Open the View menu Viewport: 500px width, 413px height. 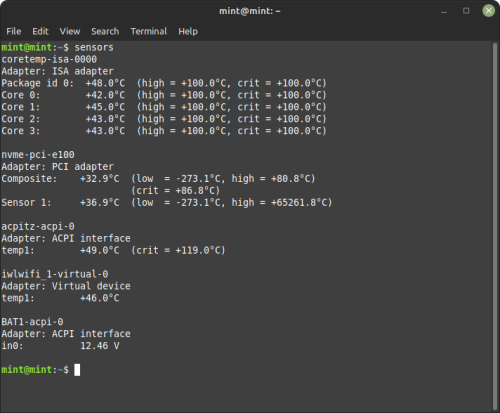70,31
